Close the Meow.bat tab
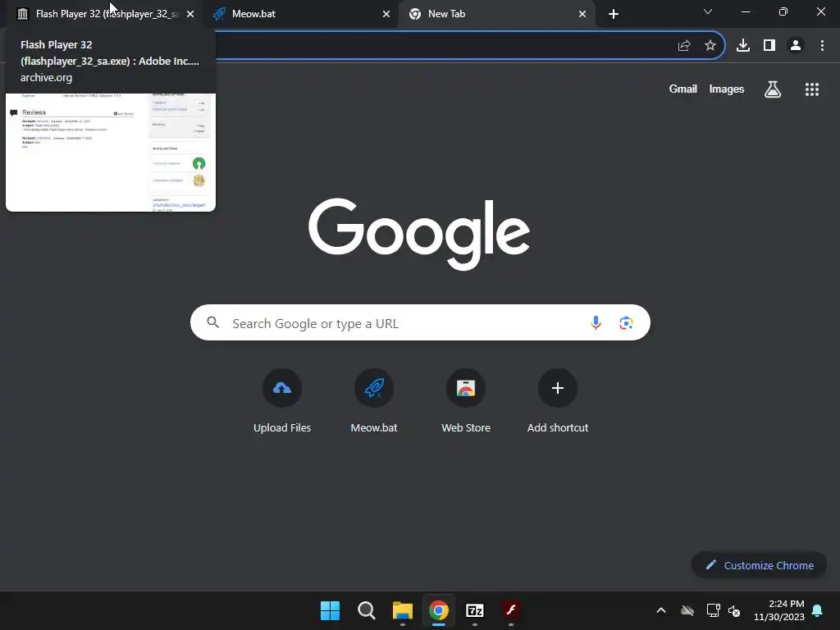Image resolution: width=840 pixels, height=630 pixels. (386, 14)
